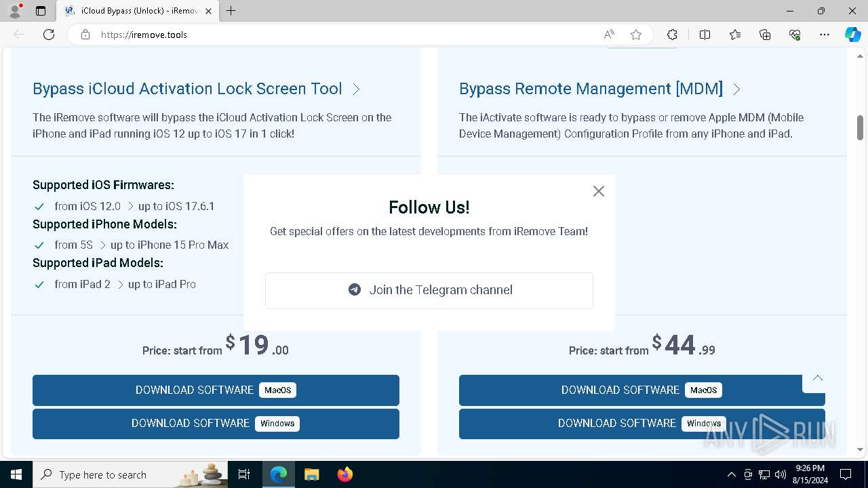868x488 pixels.
Task: Select 'up to iPad Pro' text
Action: click(x=162, y=284)
